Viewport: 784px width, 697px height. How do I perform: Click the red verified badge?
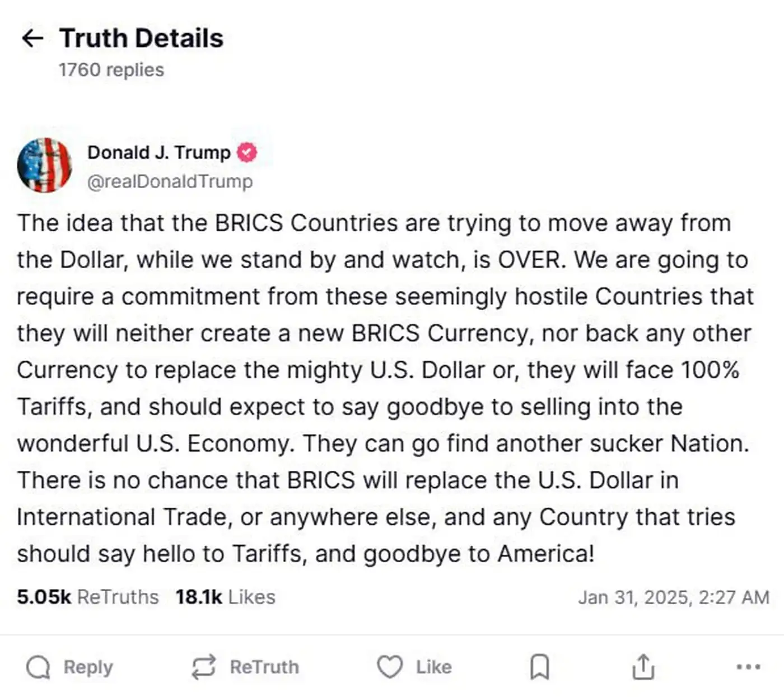[247, 152]
